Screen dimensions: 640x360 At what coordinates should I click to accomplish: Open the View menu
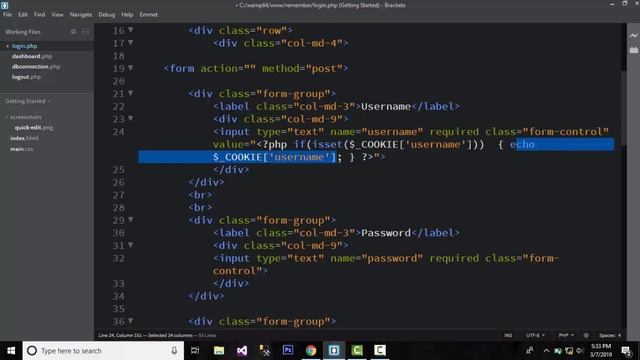pos(57,14)
